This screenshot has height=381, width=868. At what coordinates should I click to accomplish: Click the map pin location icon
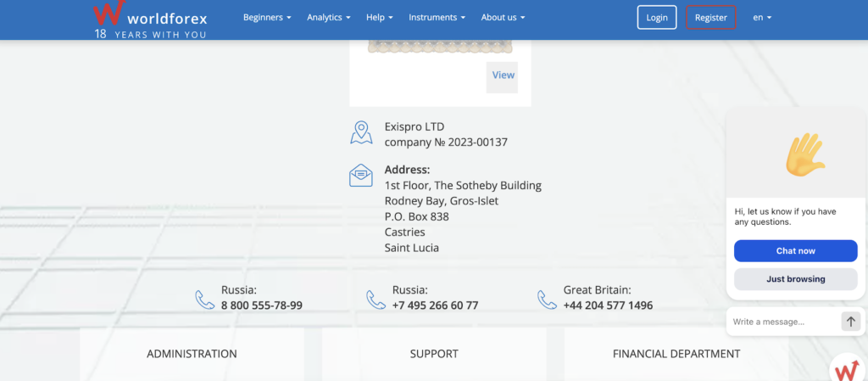(361, 133)
